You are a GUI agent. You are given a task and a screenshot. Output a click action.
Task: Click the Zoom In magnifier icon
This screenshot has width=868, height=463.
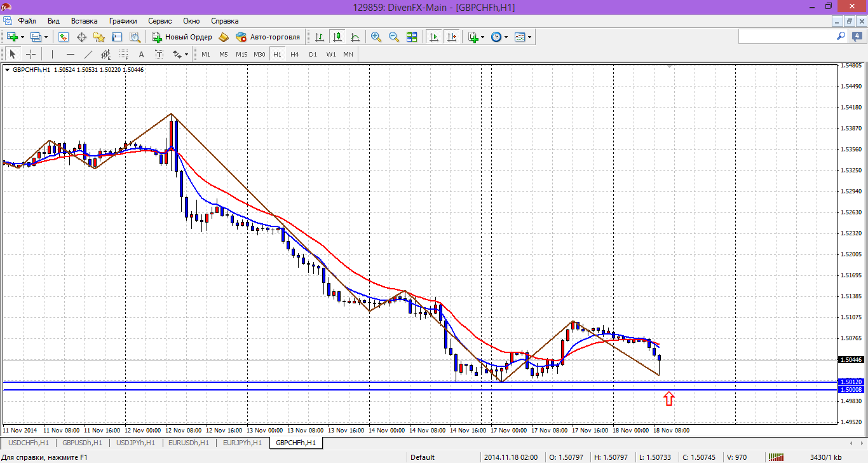click(x=376, y=37)
